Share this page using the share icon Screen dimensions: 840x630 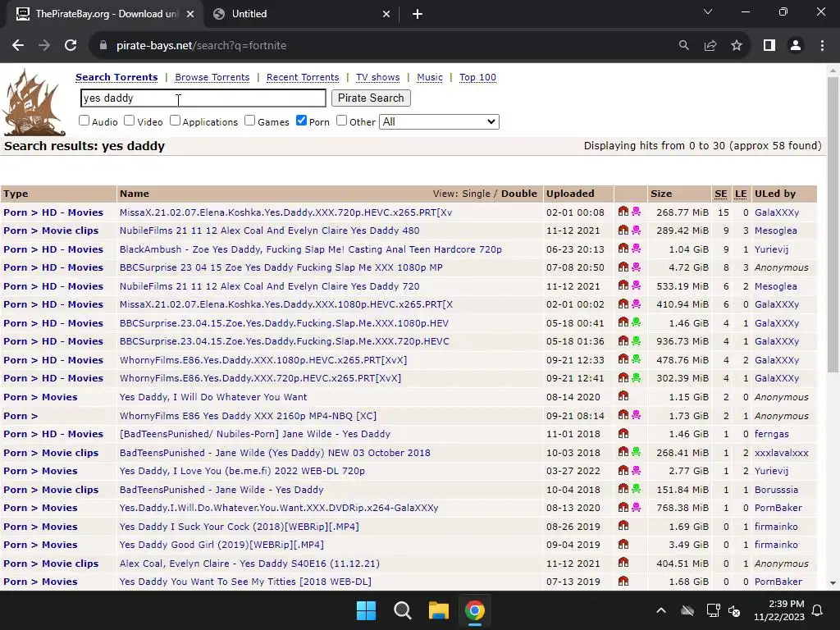pyautogui.click(x=710, y=46)
